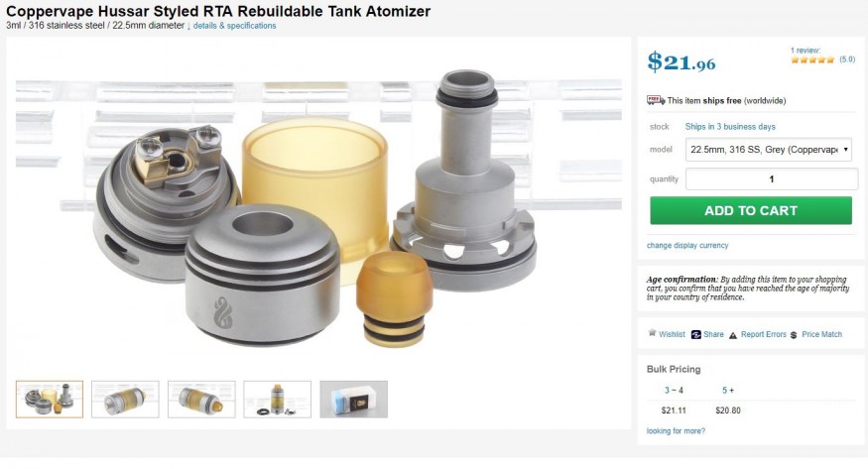Click the Wishlist star icon
This screenshot has width=868, height=469.
point(652,333)
